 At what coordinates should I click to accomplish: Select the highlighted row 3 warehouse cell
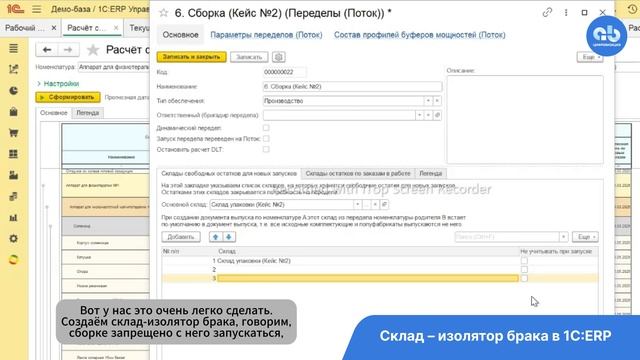click(x=368, y=278)
